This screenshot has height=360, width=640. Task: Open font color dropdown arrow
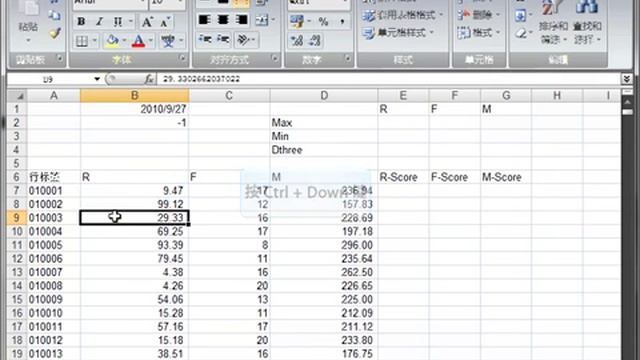[151, 41]
